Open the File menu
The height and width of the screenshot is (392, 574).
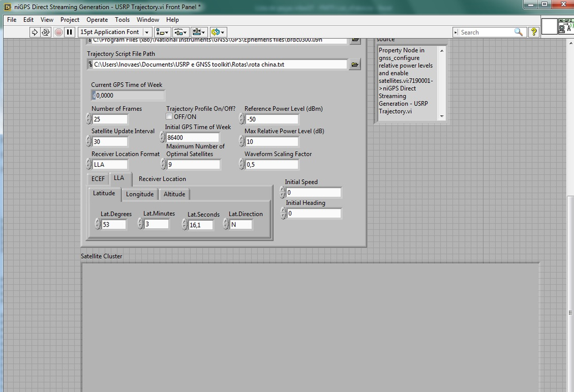[x=11, y=20]
